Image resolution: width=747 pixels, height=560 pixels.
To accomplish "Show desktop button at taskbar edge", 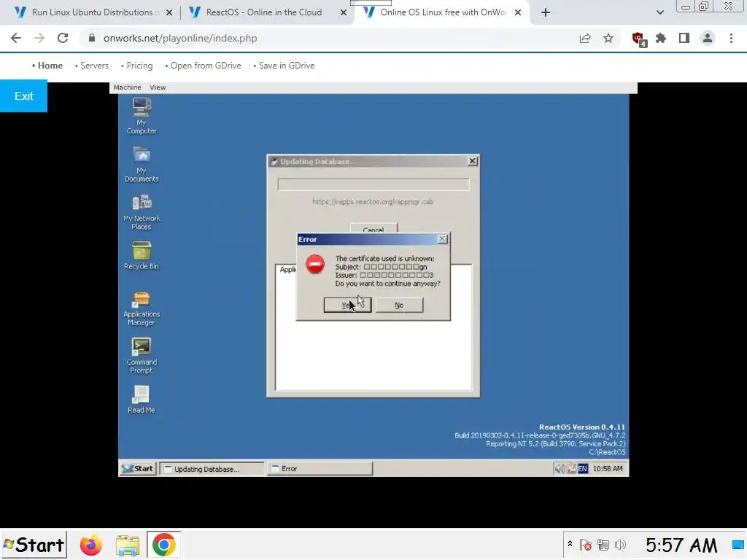I will click(x=738, y=545).
